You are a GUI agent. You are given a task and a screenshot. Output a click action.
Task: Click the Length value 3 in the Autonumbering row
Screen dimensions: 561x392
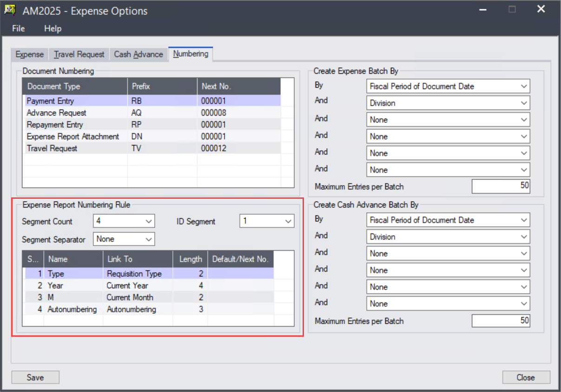pos(191,309)
